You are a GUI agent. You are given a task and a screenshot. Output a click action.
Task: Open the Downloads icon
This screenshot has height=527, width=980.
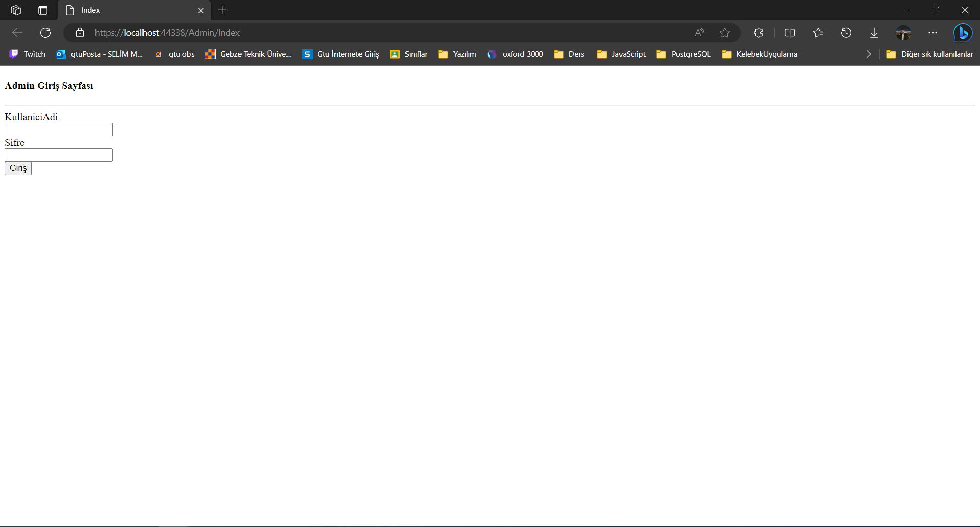(x=874, y=33)
